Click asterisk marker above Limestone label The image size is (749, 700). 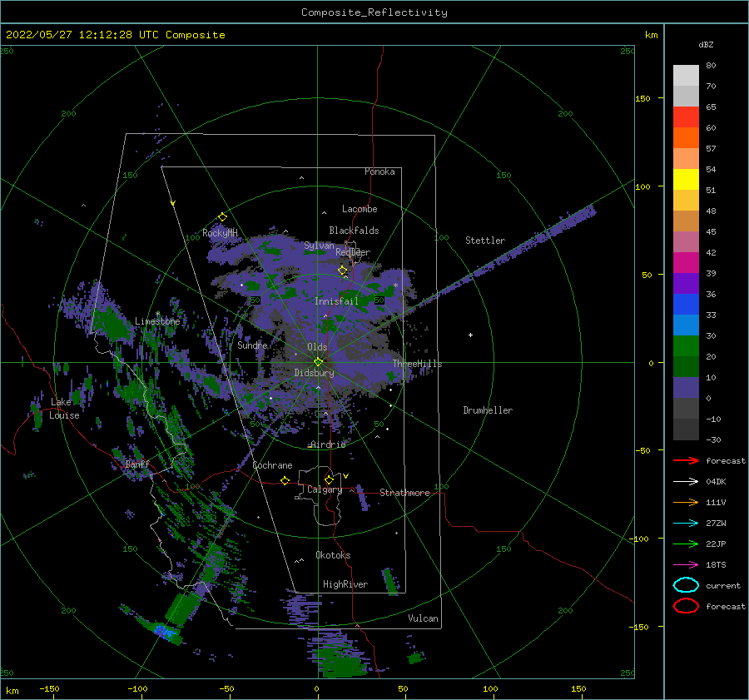pos(157,314)
